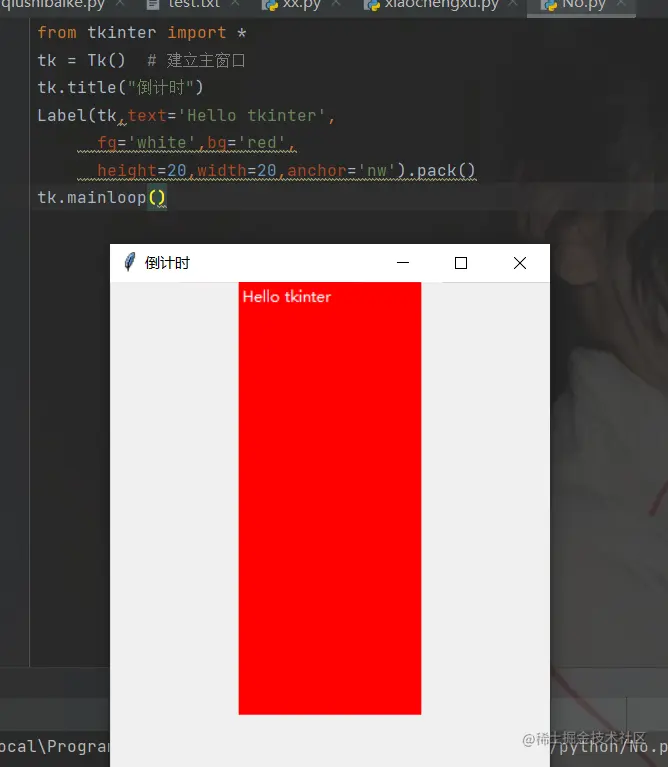Click the Python icon on xiaochengxu.py tab

pyautogui.click(x=372, y=4)
